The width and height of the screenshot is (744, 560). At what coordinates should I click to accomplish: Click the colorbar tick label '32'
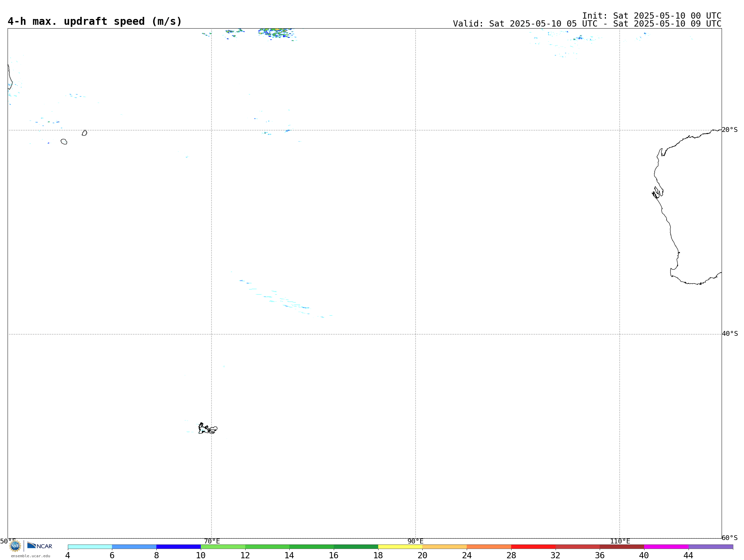click(x=556, y=556)
